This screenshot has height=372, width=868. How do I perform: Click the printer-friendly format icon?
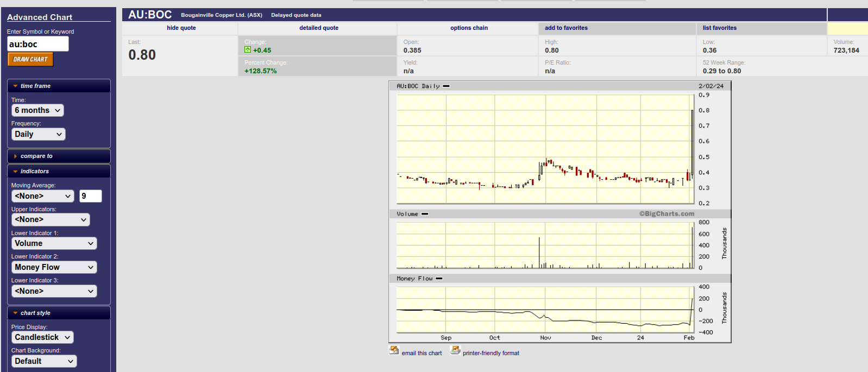455,350
